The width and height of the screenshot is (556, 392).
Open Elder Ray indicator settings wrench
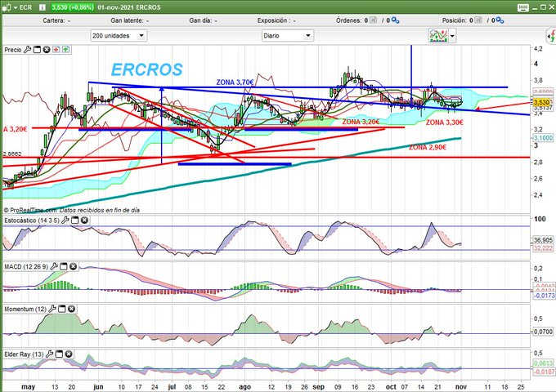pyautogui.click(x=50, y=354)
